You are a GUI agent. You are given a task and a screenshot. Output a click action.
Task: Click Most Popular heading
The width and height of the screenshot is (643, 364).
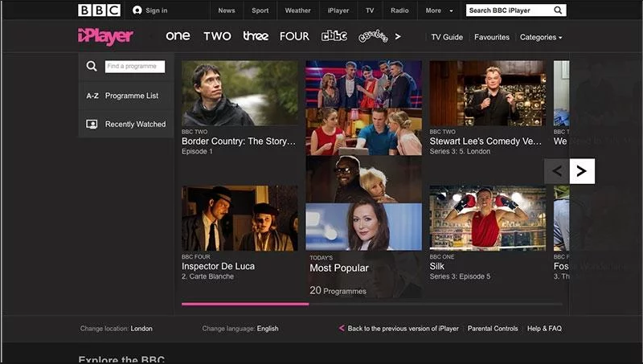[x=339, y=268]
